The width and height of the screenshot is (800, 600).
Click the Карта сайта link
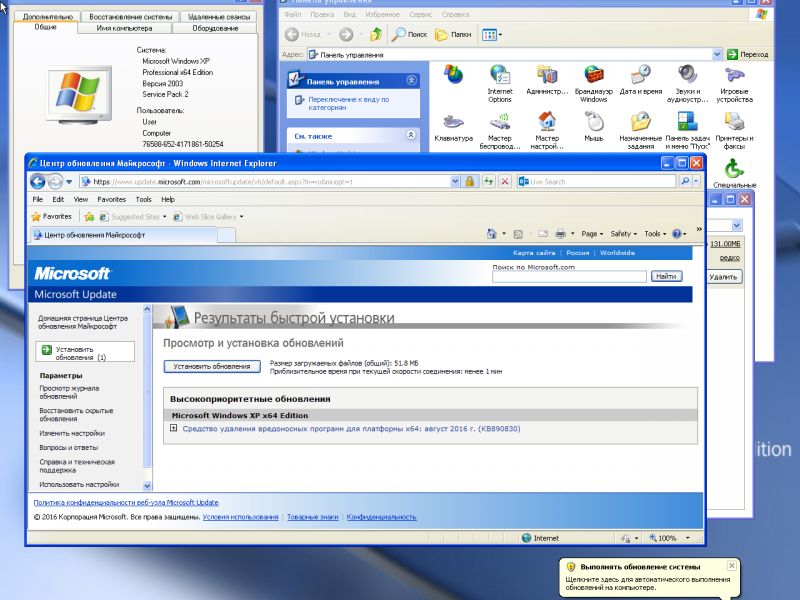click(x=534, y=253)
